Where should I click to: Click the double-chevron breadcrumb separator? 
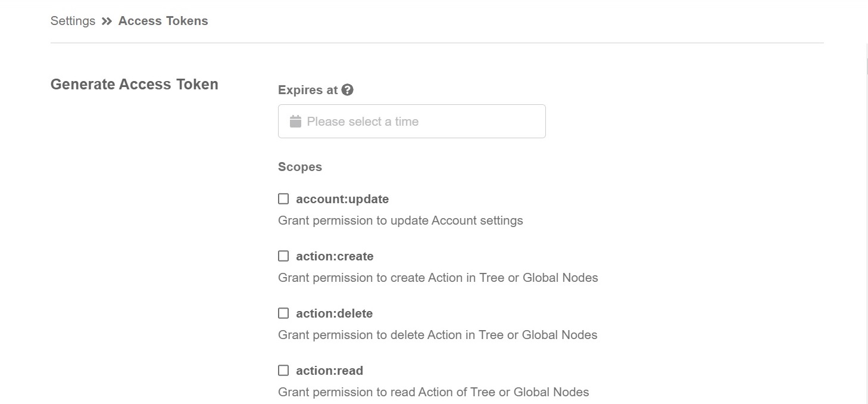click(107, 21)
